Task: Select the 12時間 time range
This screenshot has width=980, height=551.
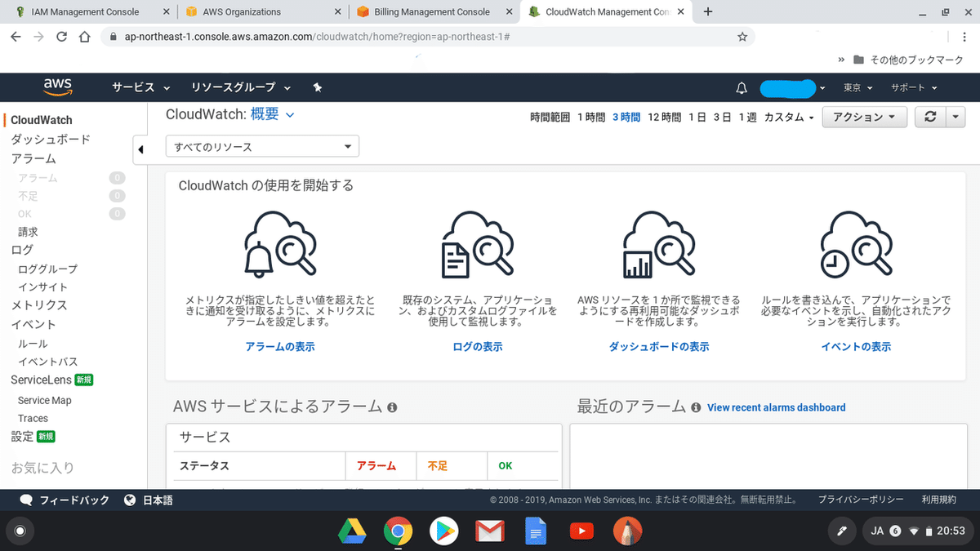Action: [664, 118]
